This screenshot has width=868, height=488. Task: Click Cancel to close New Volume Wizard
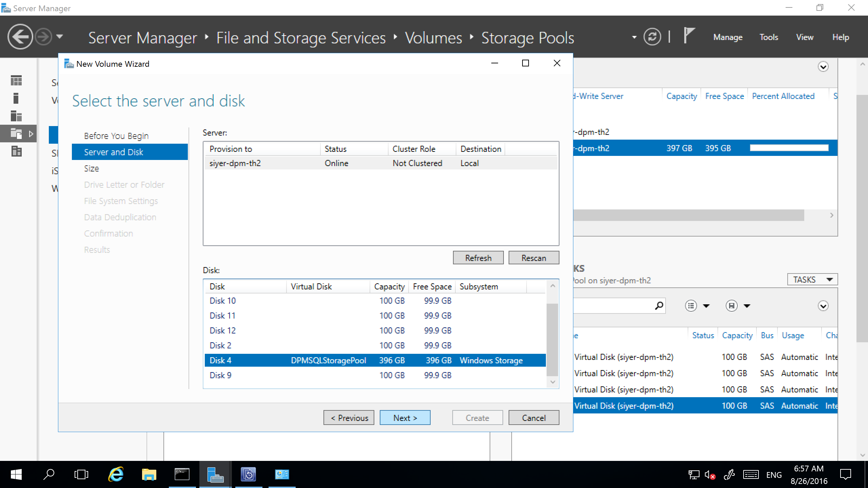[x=534, y=418]
